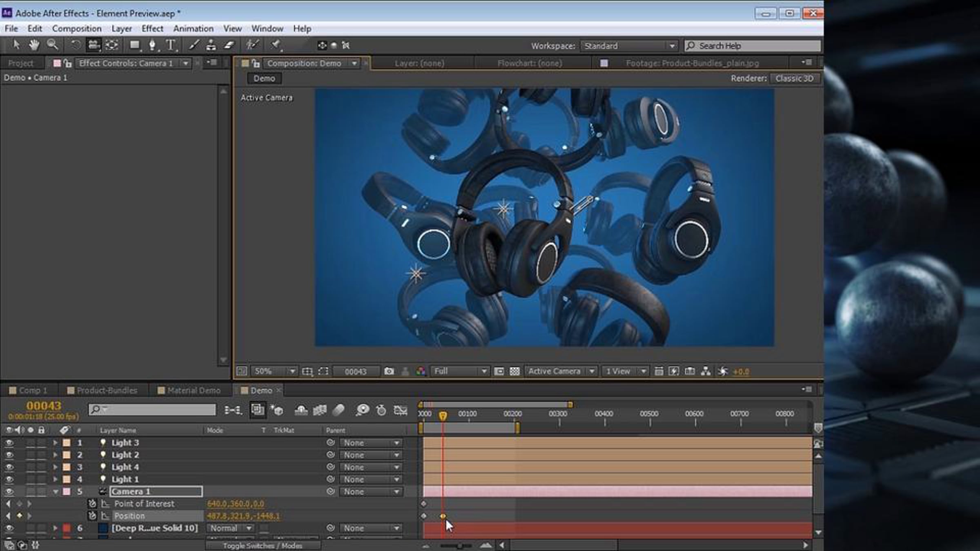Select the Zoom tool in toolbar

click(x=52, y=45)
